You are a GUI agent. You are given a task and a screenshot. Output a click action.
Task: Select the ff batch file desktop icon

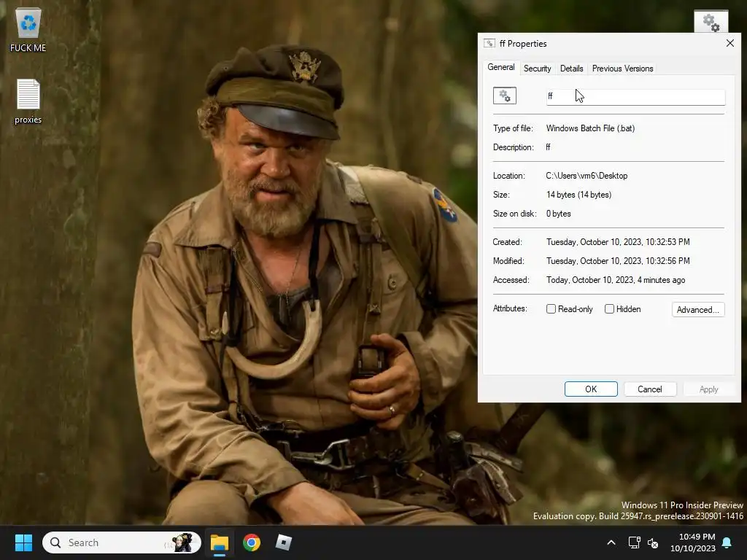coord(711,21)
